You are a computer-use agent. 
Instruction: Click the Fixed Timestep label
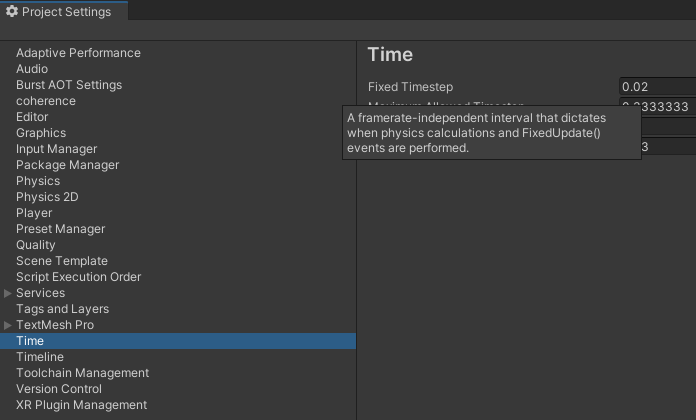410,87
